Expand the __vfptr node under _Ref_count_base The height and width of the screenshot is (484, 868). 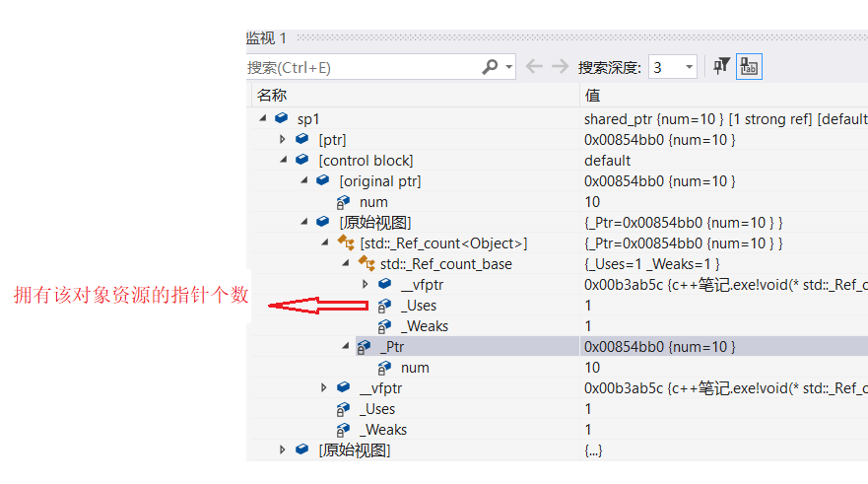coord(366,284)
